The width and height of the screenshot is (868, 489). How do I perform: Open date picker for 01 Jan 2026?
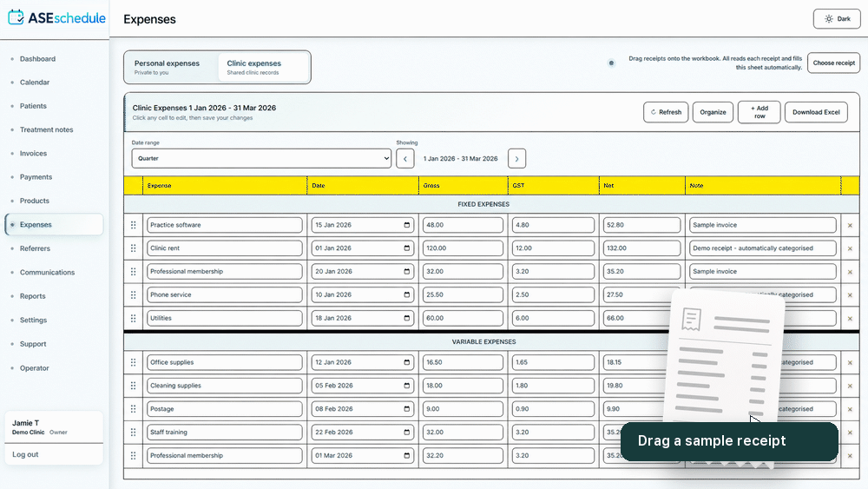(x=407, y=248)
